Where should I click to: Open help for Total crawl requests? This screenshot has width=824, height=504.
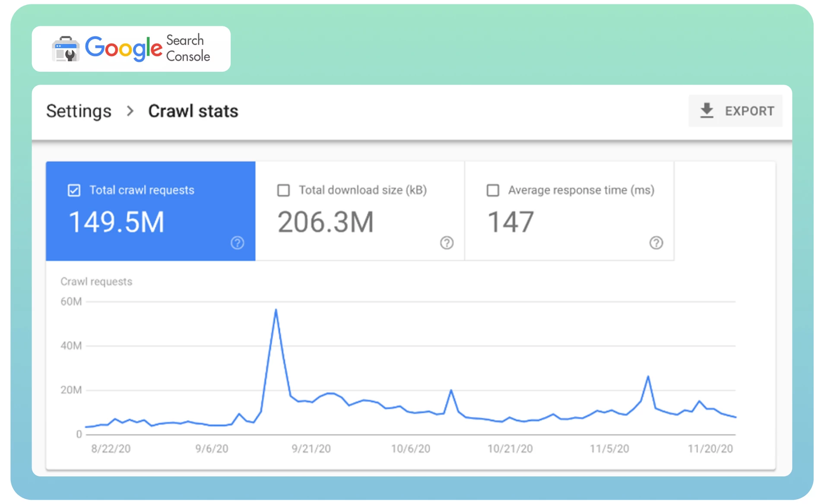pos(237,243)
